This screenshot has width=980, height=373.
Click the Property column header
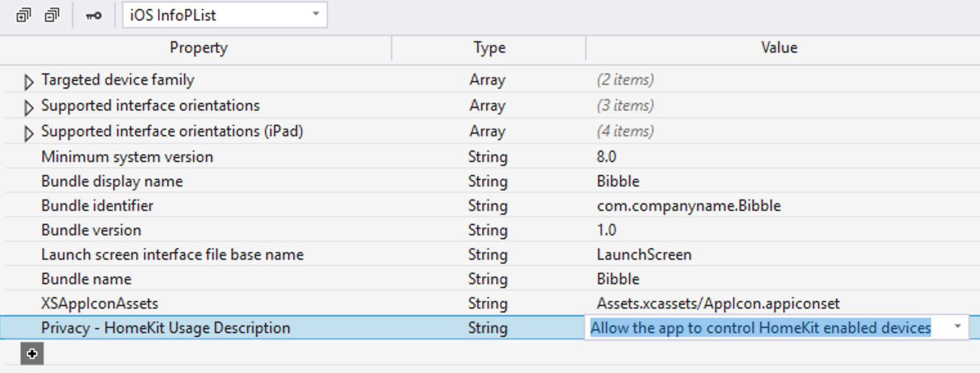(x=198, y=48)
